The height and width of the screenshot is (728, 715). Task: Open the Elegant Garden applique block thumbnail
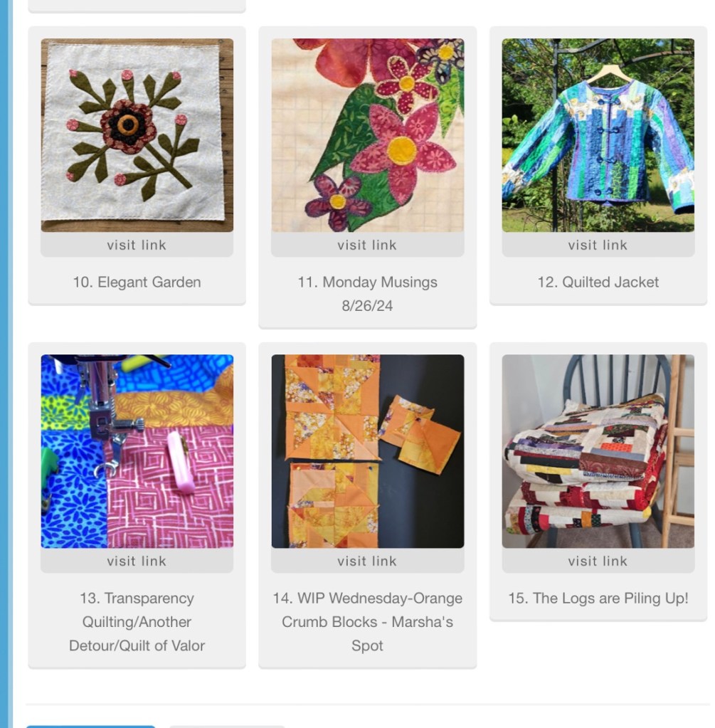(x=137, y=135)
